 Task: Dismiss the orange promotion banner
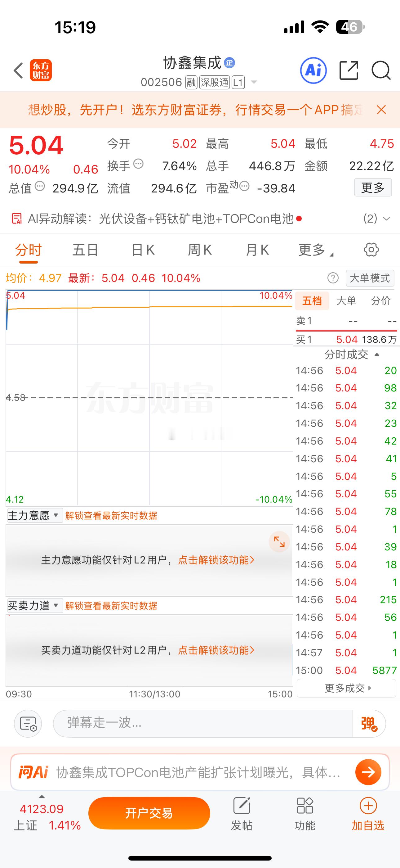pyautogui.click(x=381, y=110)
